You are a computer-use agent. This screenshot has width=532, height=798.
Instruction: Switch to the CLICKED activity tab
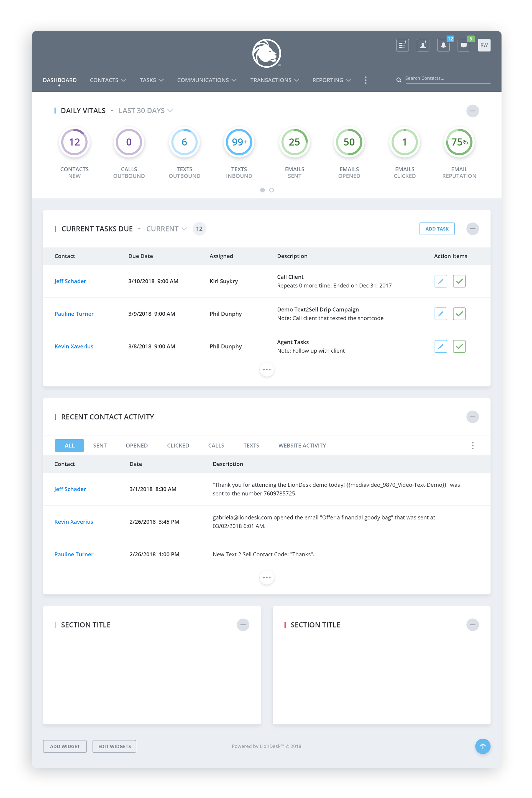pyautogui.click(x=178, y=445)
